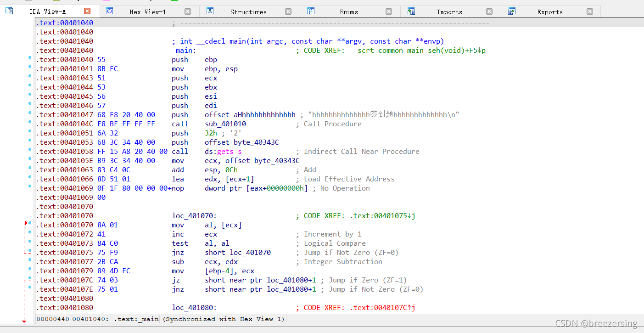Screen dimensions: 644x333
Task: Close the Exports tab
Action: [x=590, y=11]
